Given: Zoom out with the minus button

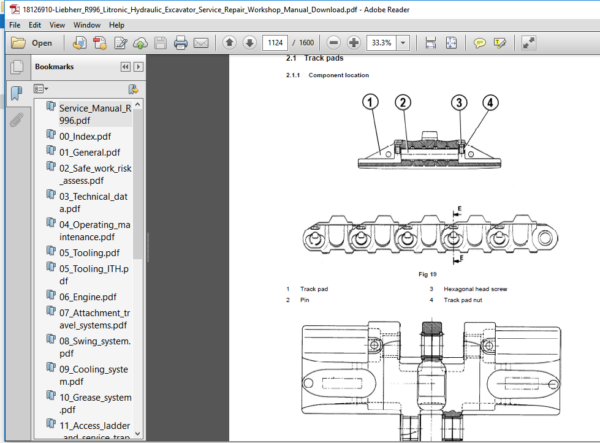Looking at the screenshot, I should point(334,42).
